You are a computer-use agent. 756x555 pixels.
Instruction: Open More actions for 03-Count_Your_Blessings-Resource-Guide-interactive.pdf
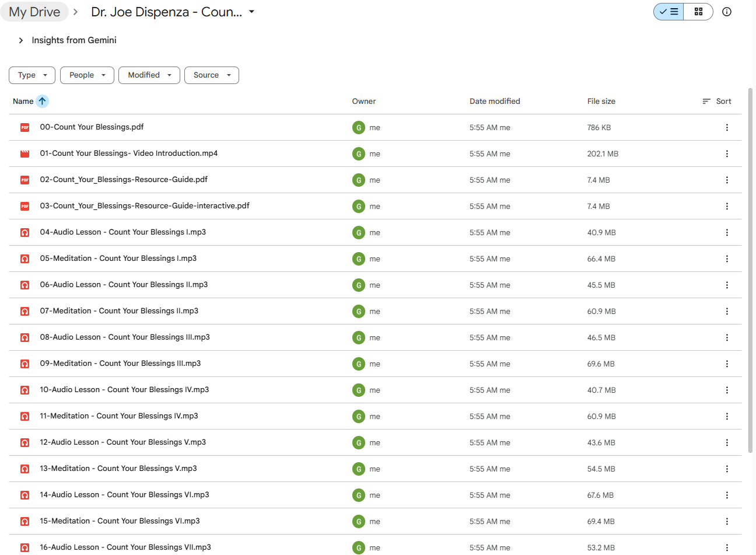coord(727,206)
